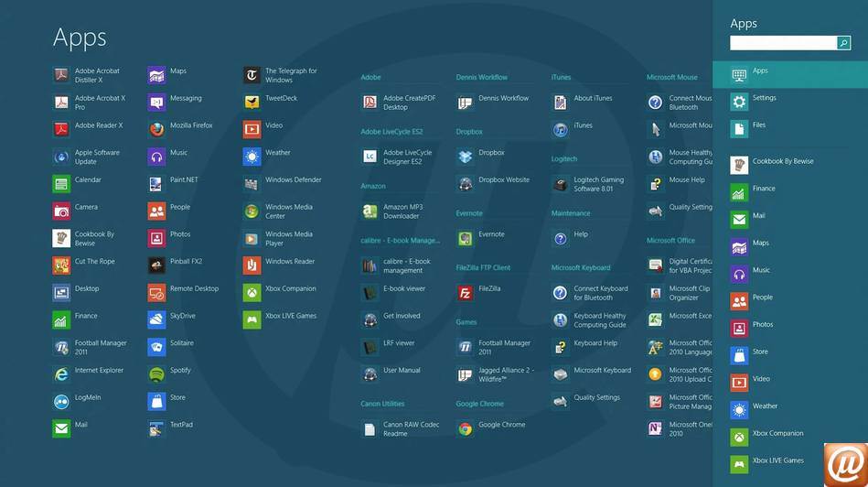Open Windows Reader
This screenshot has height=487, width=868.
[279, 265]
